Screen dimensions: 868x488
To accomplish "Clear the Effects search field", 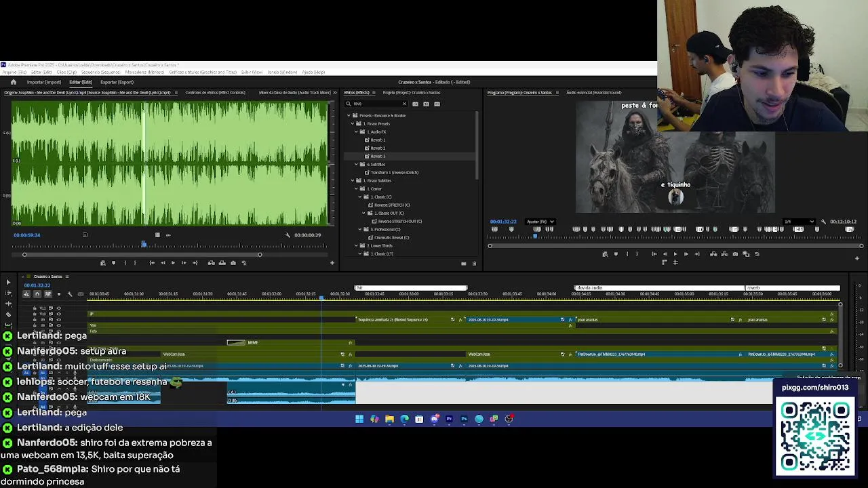I will pos(404,104).
